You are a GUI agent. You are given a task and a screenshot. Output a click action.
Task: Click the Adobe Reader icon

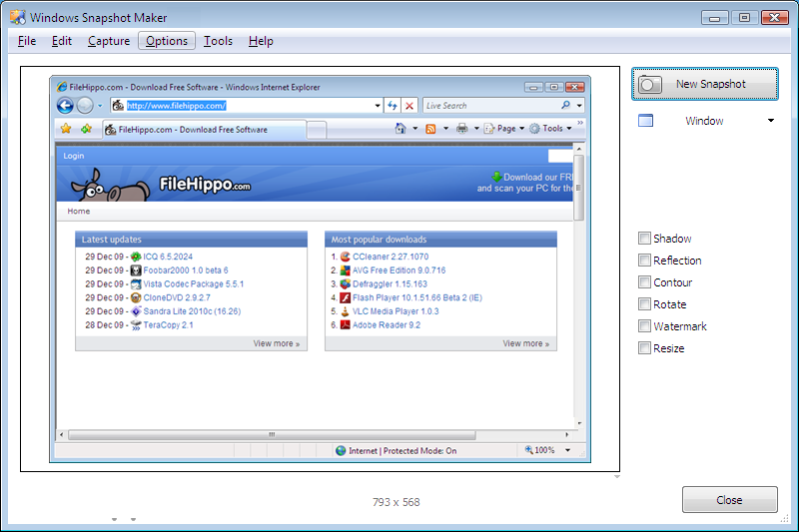[345, 324]
